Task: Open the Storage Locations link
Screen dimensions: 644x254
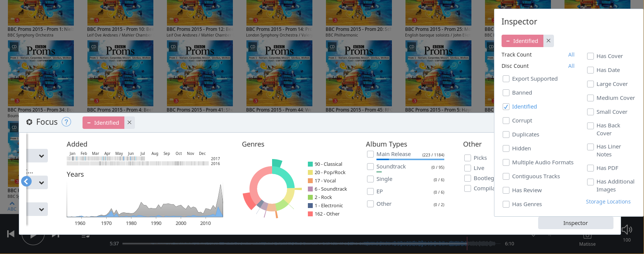Action: coord(608,202)
